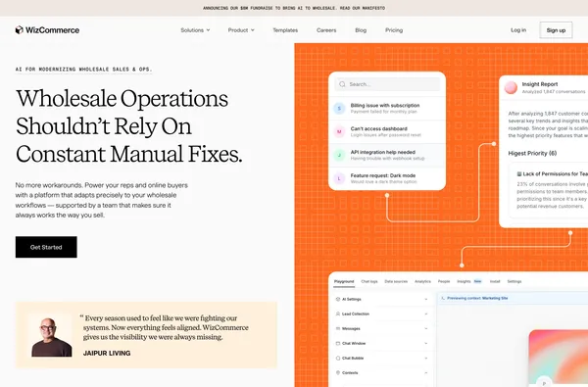
Task: Click the purple L avatar icon
Action: [339, 178]
